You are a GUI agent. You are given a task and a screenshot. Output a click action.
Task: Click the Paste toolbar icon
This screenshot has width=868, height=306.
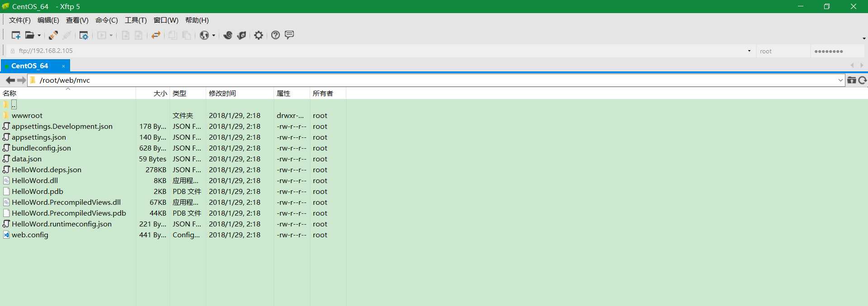point(186,35)
